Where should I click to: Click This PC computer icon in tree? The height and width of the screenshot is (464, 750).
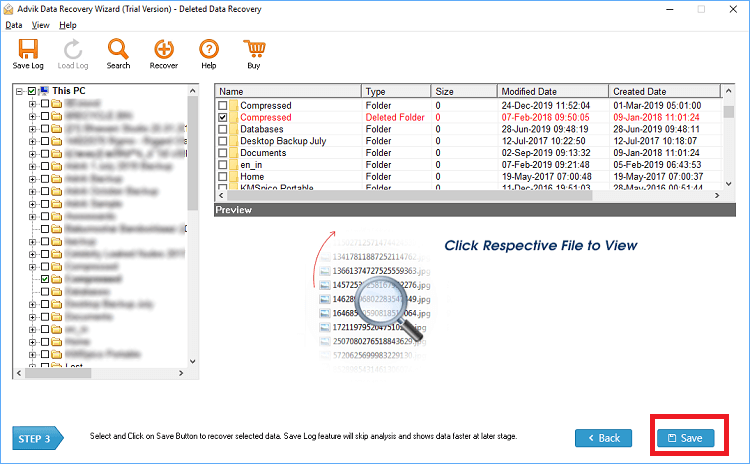pyautogui.click(x=44, y=90)
